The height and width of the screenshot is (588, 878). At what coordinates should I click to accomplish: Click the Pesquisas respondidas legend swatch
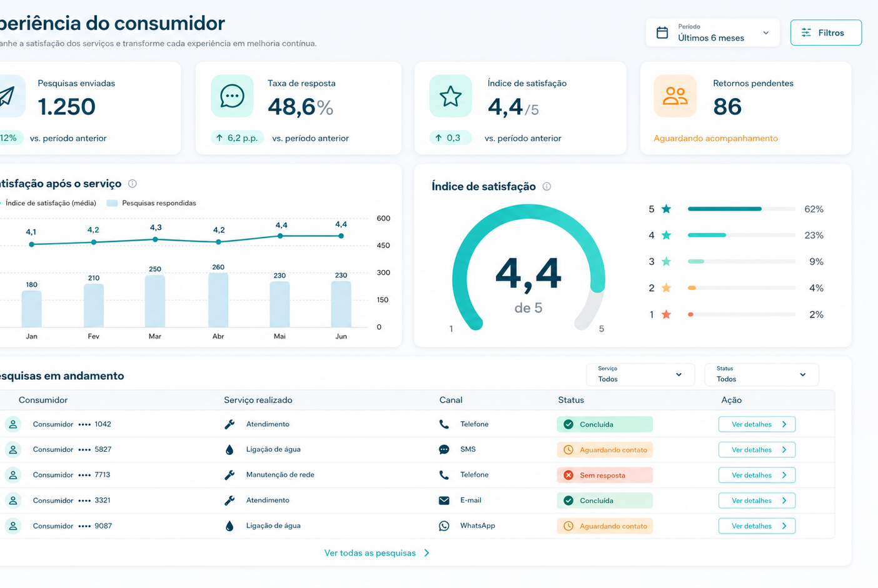[x=112, y=203]
